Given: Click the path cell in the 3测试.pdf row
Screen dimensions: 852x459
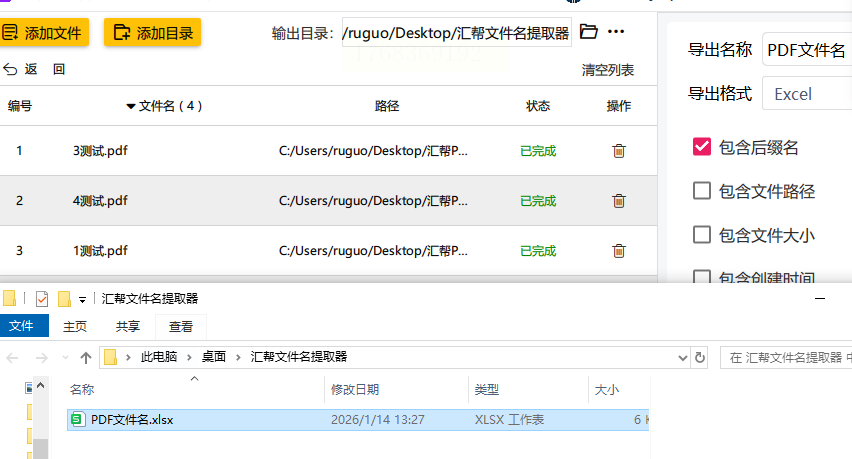Looking at the screenshot, I should 373,150.
